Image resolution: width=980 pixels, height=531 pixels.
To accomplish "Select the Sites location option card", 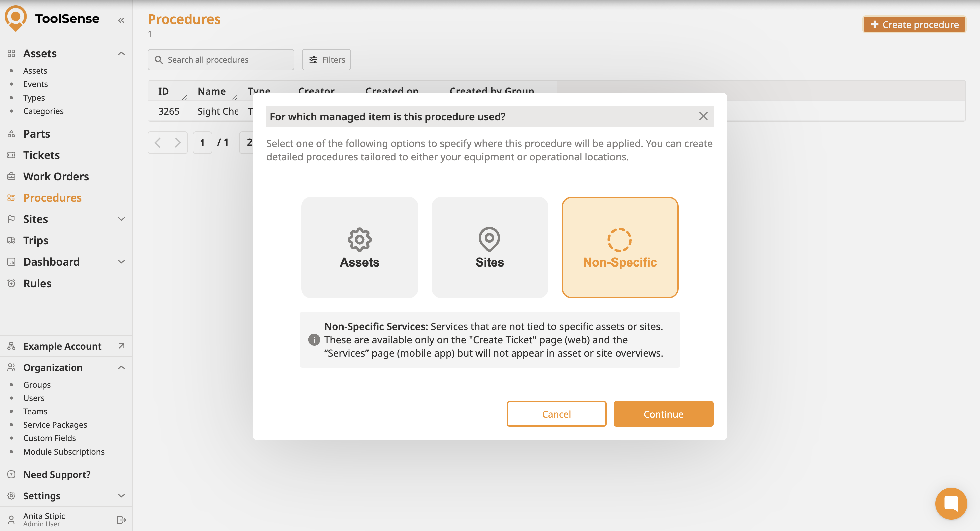I will [489, 247].
